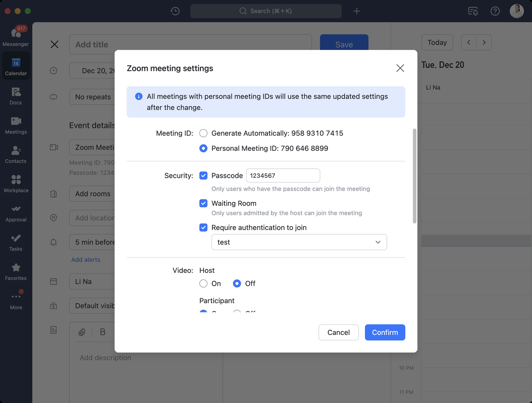Click the help question mark icon
Screen dimensions: 532x403
coord(495,11)
